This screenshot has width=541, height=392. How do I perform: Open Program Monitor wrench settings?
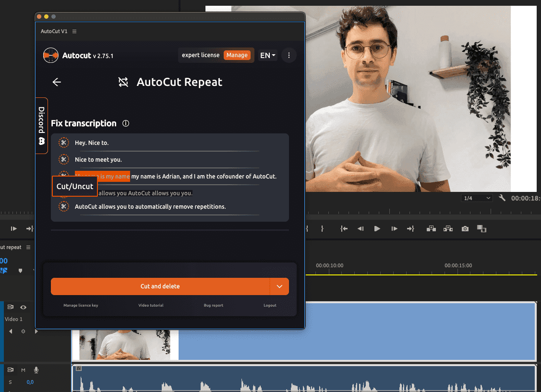coord(502,198)
